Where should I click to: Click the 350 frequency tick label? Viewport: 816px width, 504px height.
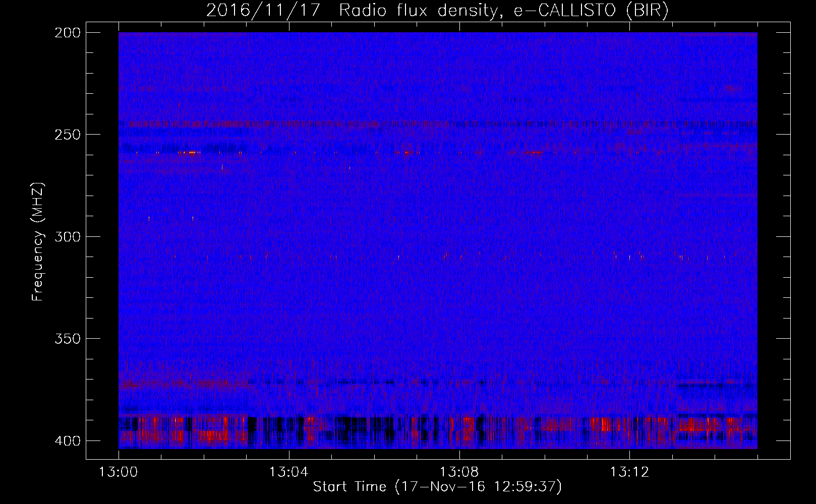pos(67,339)
